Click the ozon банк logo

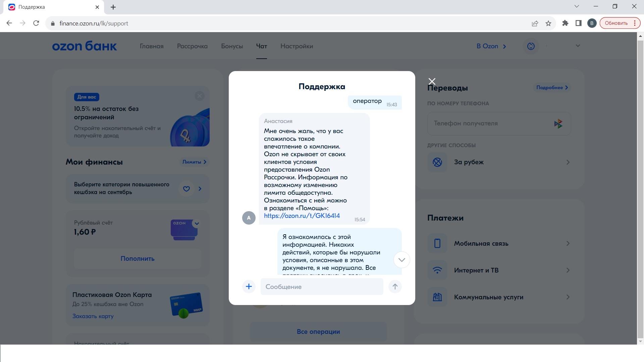pos(85,46)
